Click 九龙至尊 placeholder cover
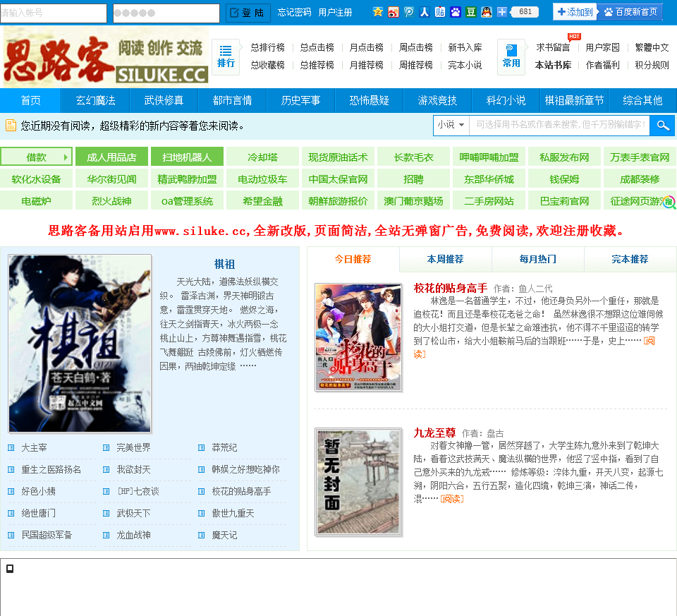The image size is (677, 616). (x=358, y=482)
